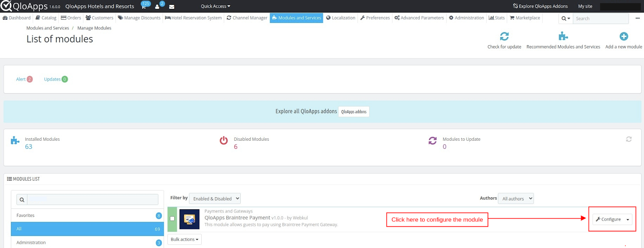Click the Disabled Modules power icon
644x248 pixels.
point(224,140)
